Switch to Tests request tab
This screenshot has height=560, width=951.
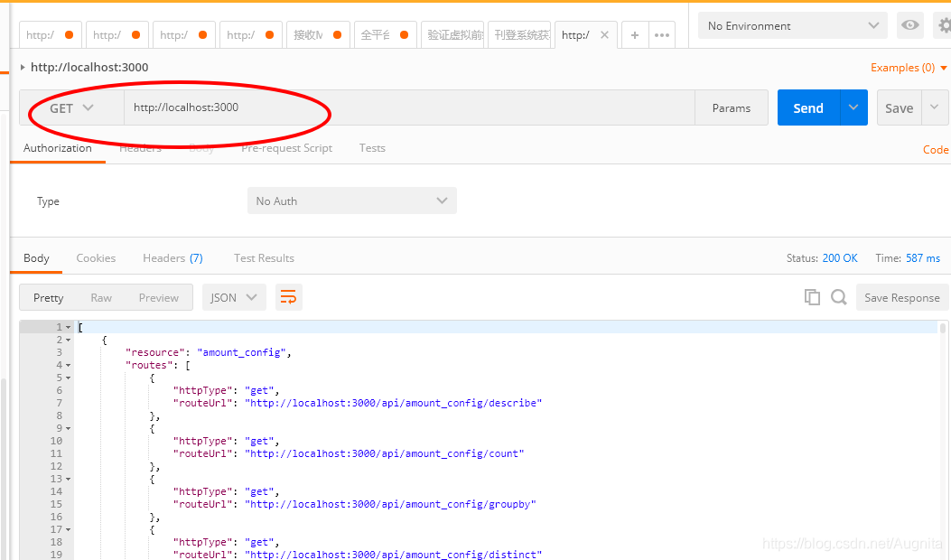tap(372, 148)
